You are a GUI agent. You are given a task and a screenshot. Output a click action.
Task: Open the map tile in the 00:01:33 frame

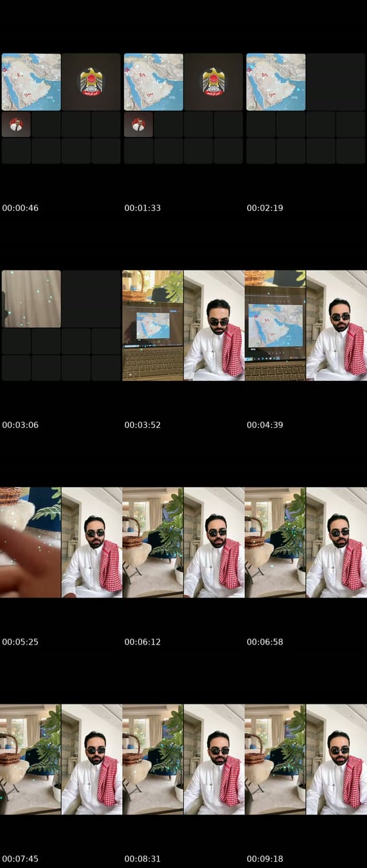click(x=153, y=82)
